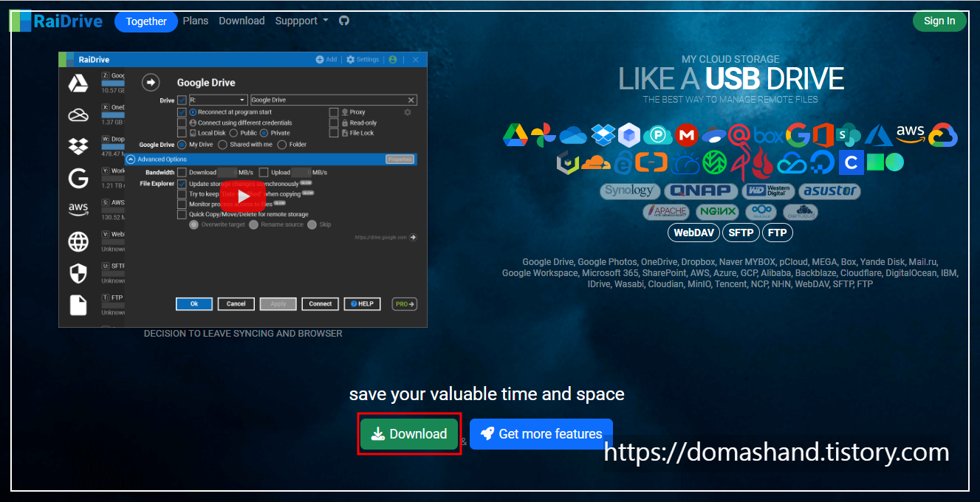This screenshot has height=502, width=980.
Task: Click the Connect button in app preview
Action: 321,303
